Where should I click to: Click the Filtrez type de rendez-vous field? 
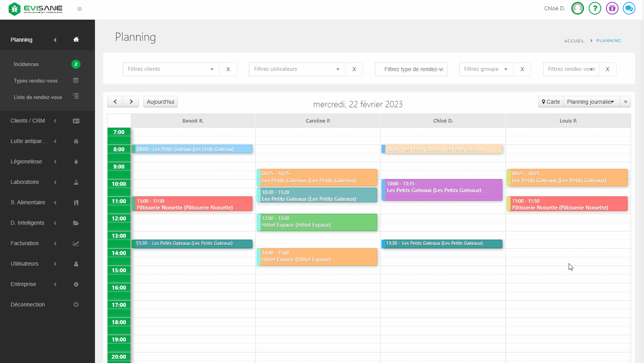[411, 69]
